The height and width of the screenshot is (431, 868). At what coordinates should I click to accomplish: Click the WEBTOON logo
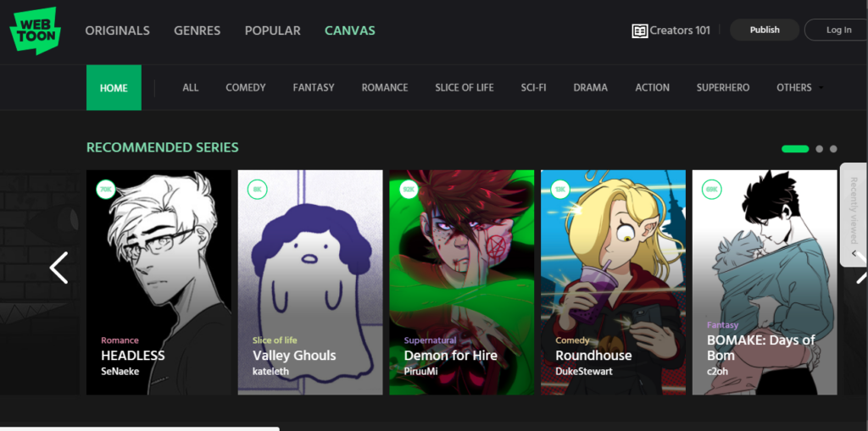tap(36, 31)
